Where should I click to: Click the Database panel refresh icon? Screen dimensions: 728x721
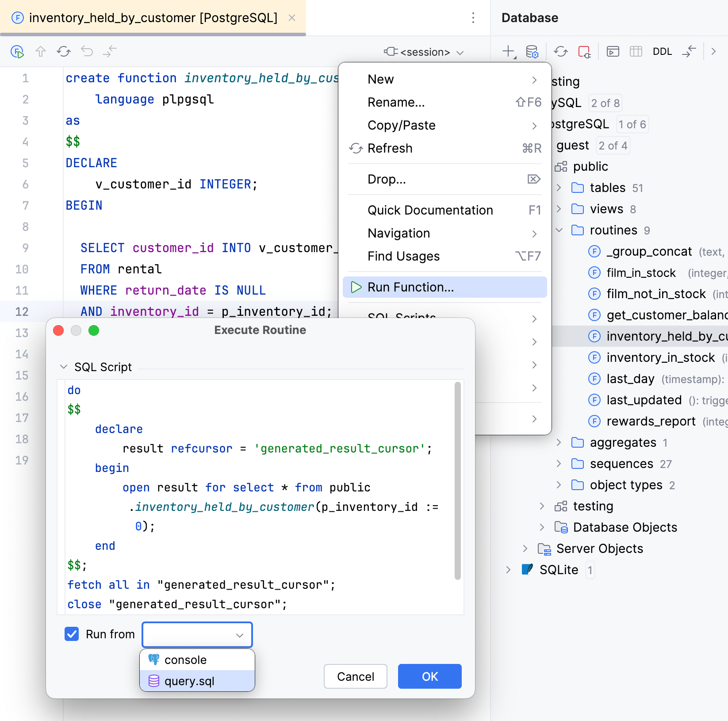click(561, 52)
